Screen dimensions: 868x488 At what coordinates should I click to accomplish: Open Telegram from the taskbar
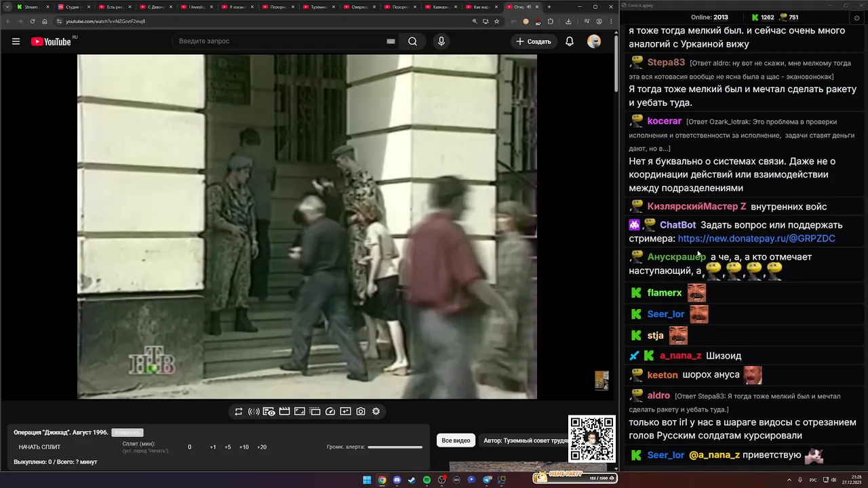486,480
